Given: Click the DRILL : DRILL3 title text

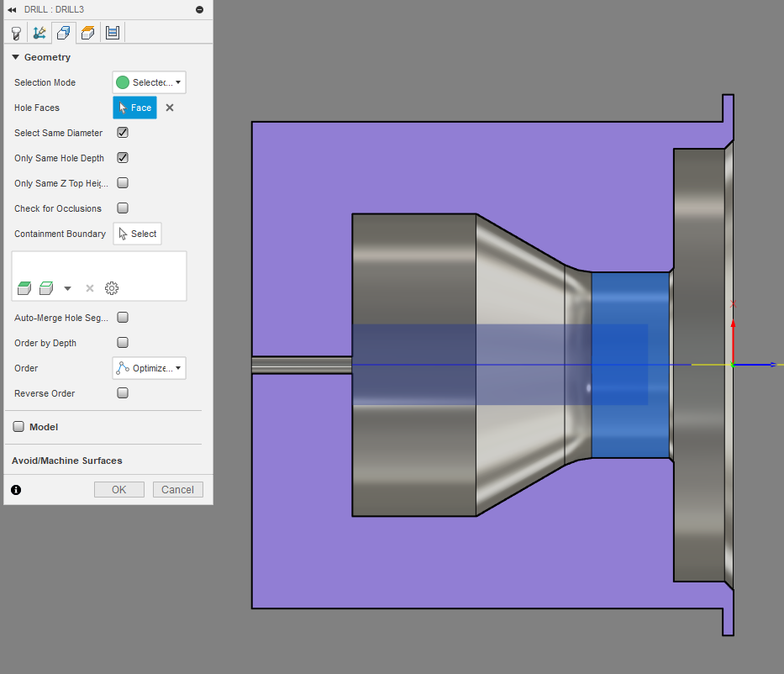Looking at the screenshot, I should [54, 9].
